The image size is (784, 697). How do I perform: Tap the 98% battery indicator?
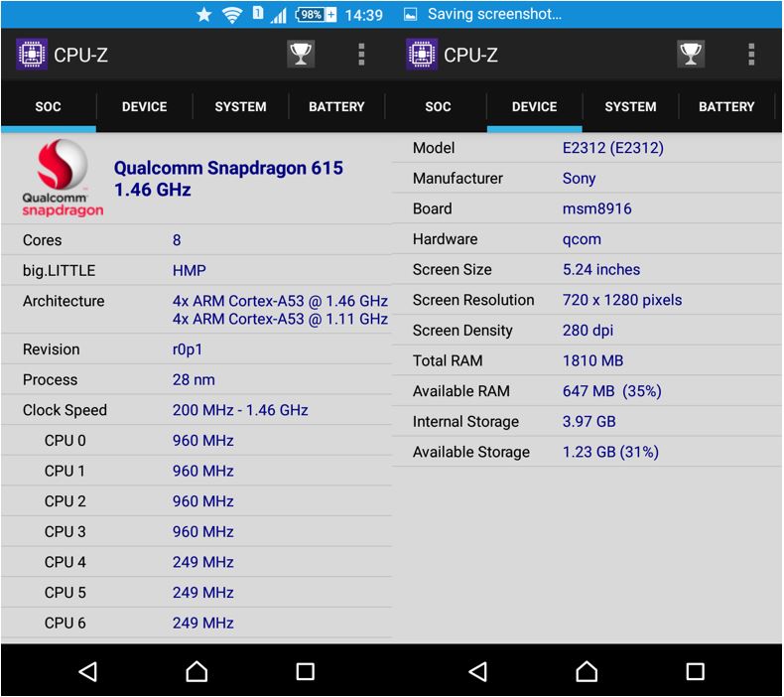pyautogui.click(x=316, y=15)
